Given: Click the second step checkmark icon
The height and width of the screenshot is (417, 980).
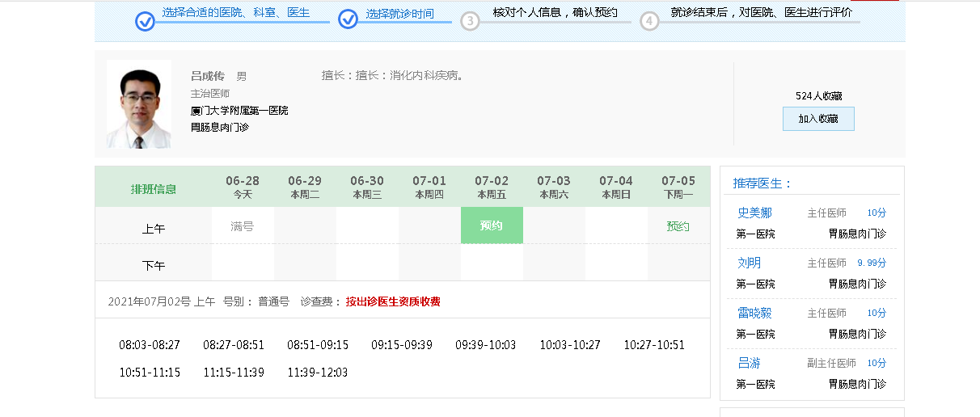Looking at the screenshot, I should 348,19.
